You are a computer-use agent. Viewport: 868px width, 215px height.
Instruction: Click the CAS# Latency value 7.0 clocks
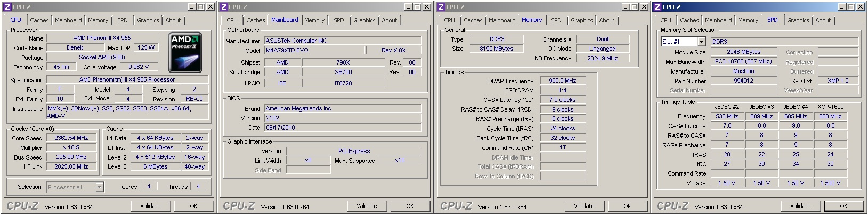[563, 100]
